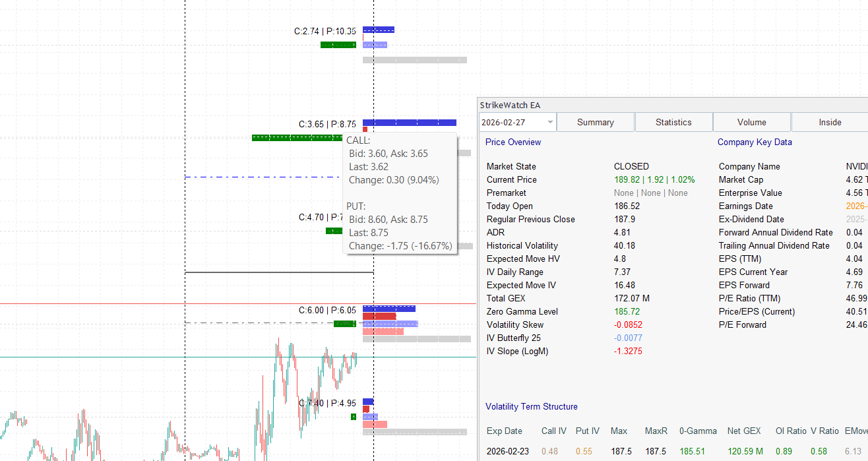The height and width of the screenshot is (461, 868).
Task: Click the CALL and PUT bid-ask tooltip box
Action: click(400, 193)
